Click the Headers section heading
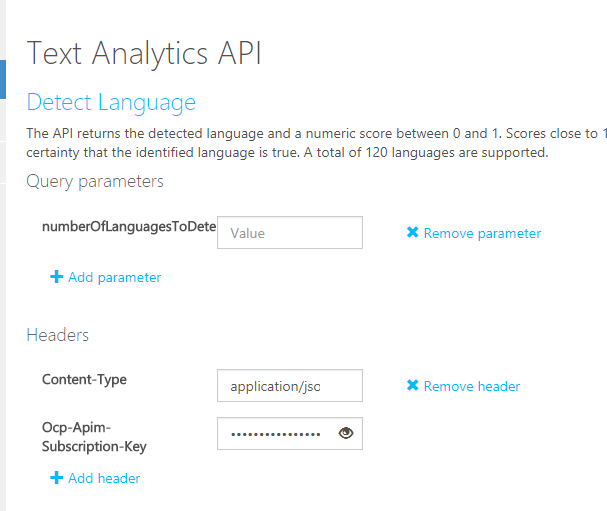The image size is (607, 511). tap(58, 335)
